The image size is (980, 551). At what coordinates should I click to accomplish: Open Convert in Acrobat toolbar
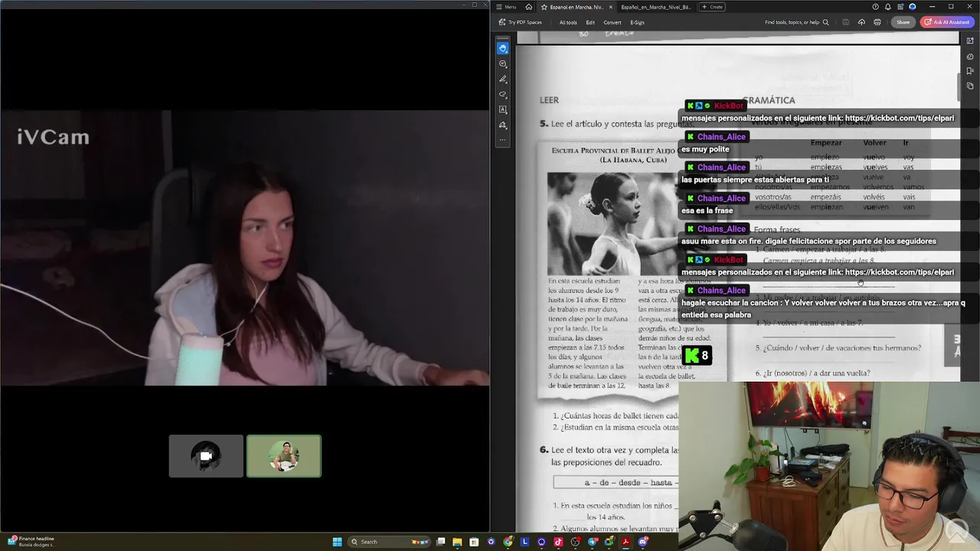(x=612, y=22)
